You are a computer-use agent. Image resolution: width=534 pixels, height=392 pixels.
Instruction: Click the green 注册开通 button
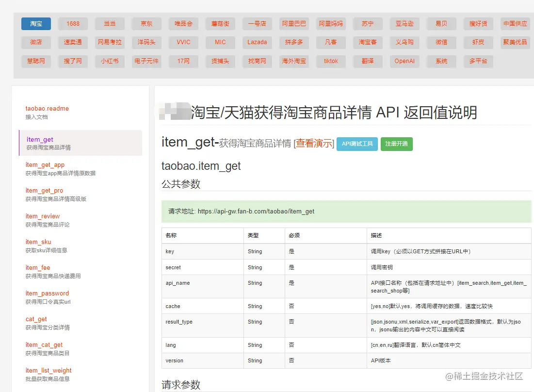(396, 144)
